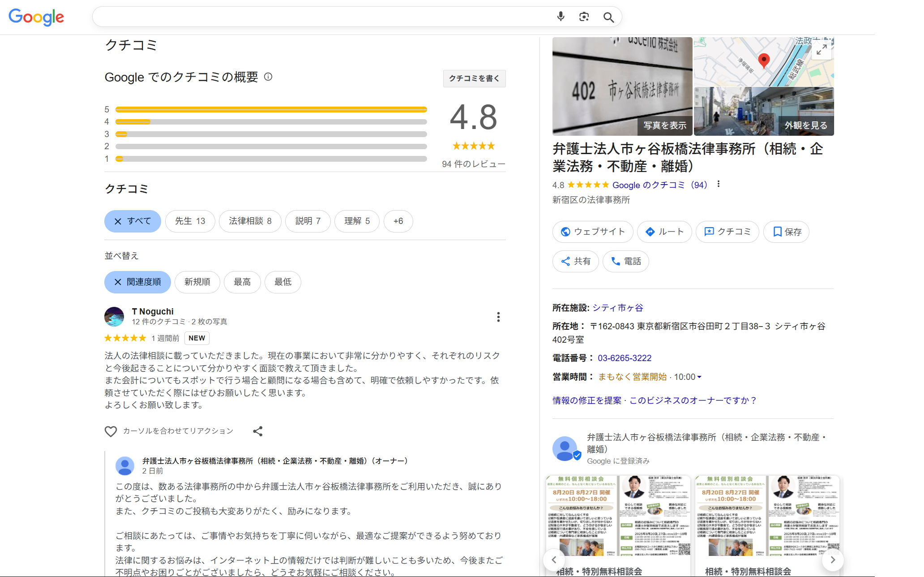The image size is (924, 577).
Task: Open 写真を表示 office sign photo
Action: pos(622,86)
